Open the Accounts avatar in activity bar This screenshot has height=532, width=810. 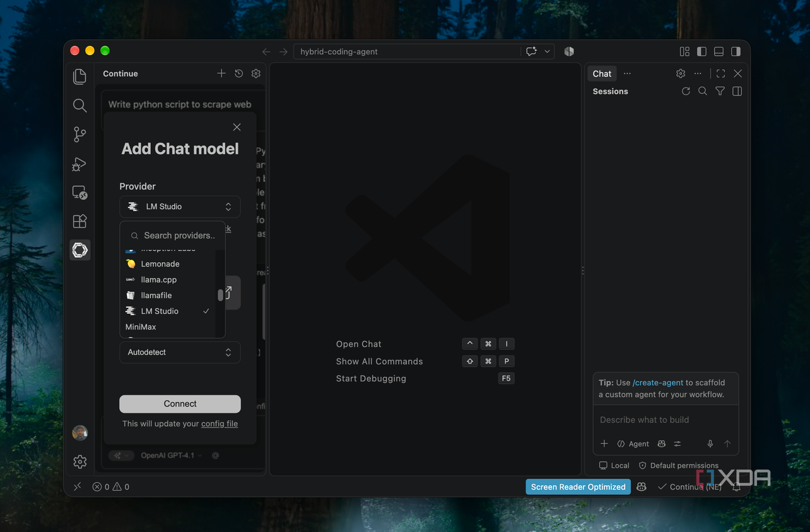click(79, 433)
